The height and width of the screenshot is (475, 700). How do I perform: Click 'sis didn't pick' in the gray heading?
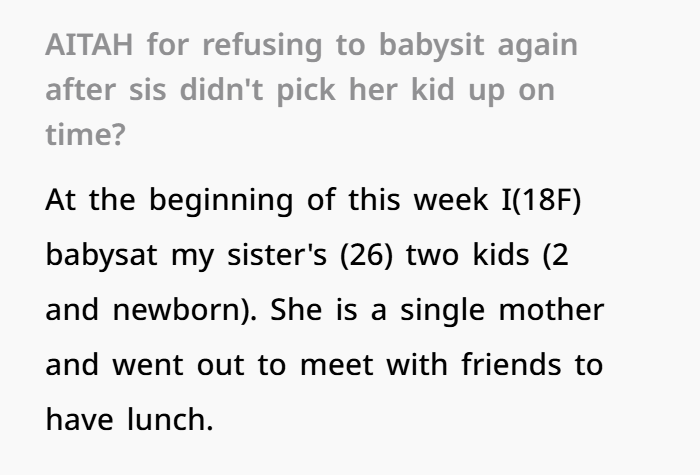(x=232, y=90)
